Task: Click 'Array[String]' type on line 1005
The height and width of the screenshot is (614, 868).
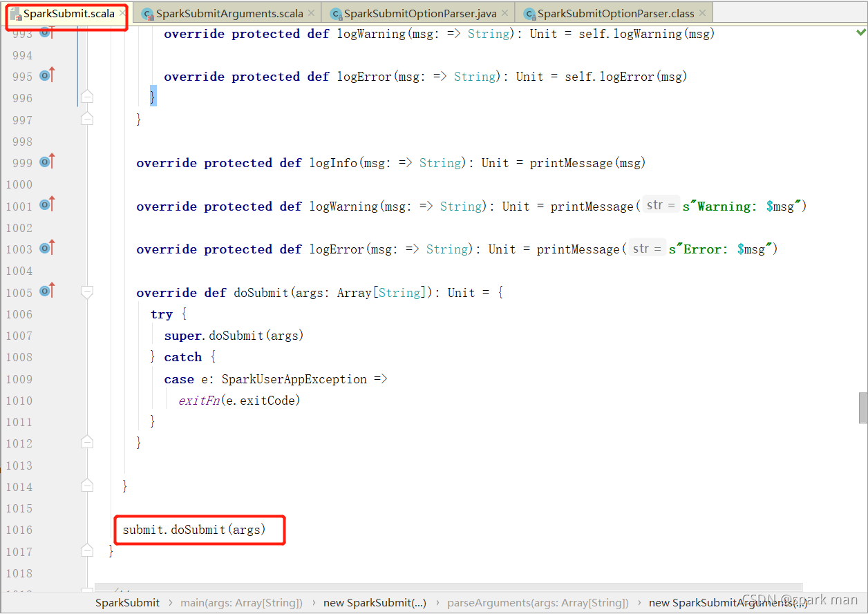Action: [x=381, y=293]
